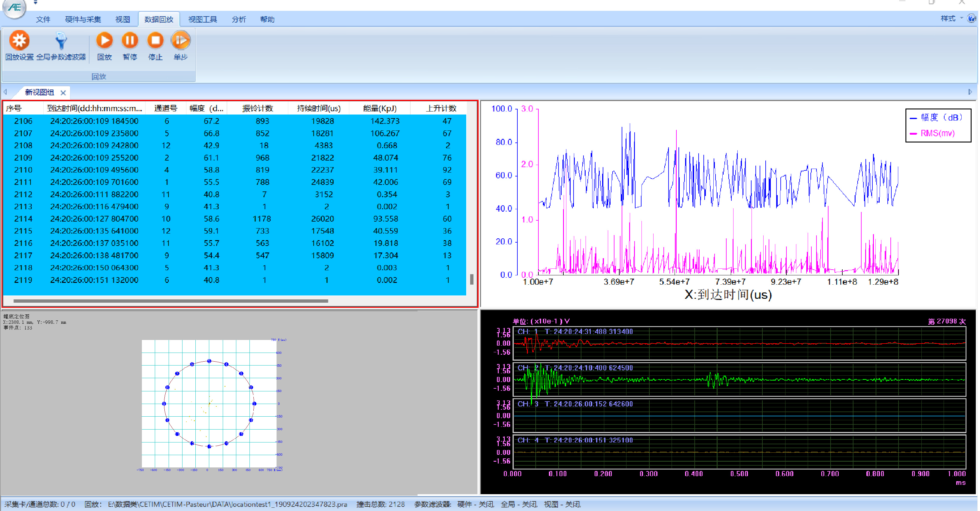Image resolution: width=980 pixels, height=511 pixels.
Task: Start playback with the 回放 button
Action: tap(104, 46)
